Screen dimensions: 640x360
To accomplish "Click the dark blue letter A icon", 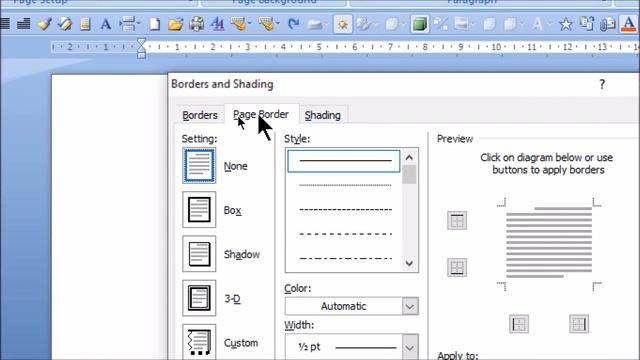I will [106, 24].
